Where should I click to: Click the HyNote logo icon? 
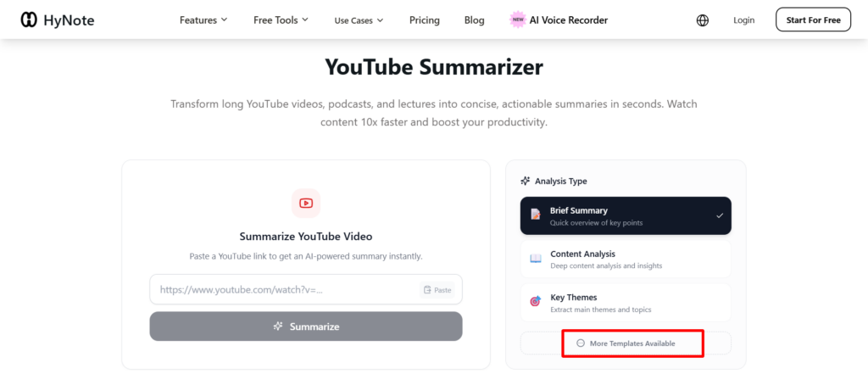29,20
